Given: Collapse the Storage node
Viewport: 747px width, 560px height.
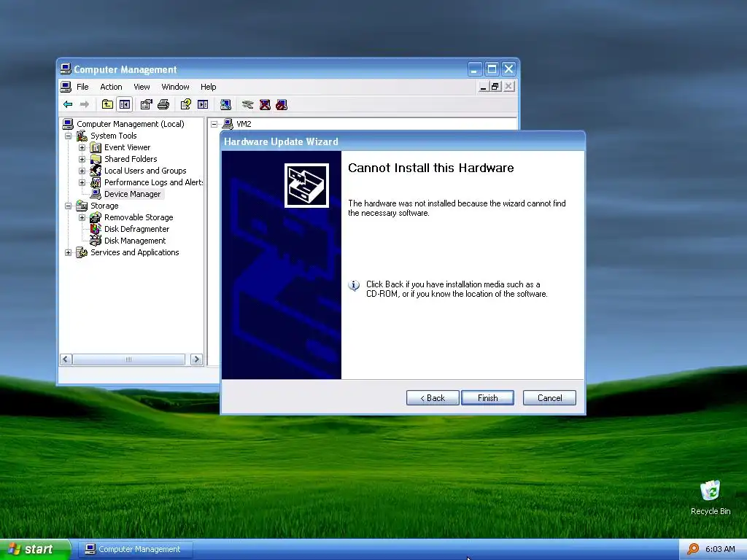Looking at the screenshot, I should click(x=68, y=206).
